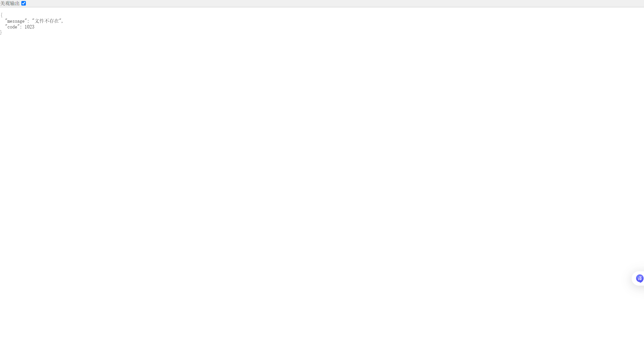Click the 美观输出 label text
The width and height of the screenshot is (644, 343).
(10, 3)
